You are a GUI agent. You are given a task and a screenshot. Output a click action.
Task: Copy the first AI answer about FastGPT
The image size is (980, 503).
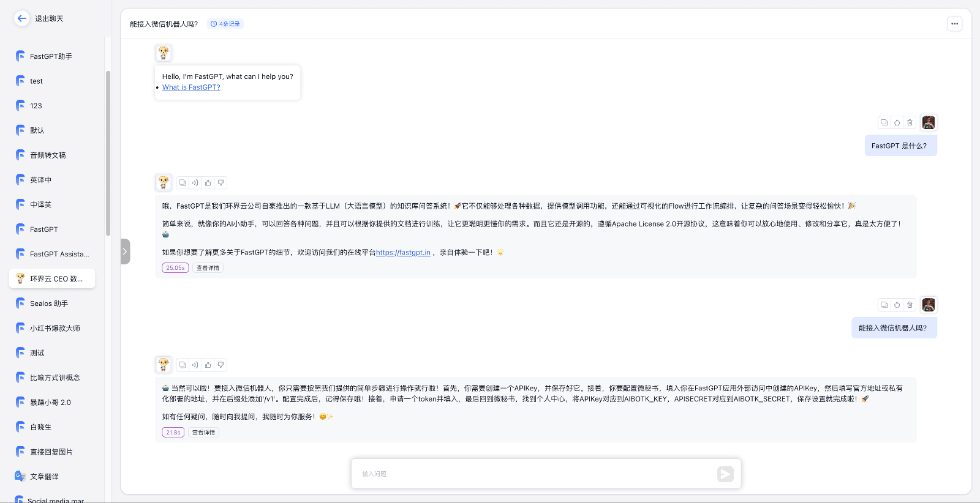[183, 182]
